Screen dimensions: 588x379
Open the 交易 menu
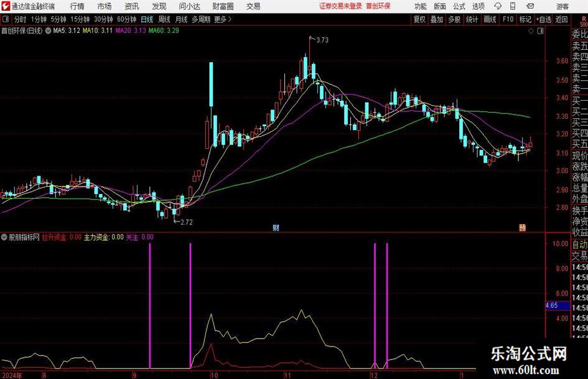pyautogui.click(x=253, y=6)
